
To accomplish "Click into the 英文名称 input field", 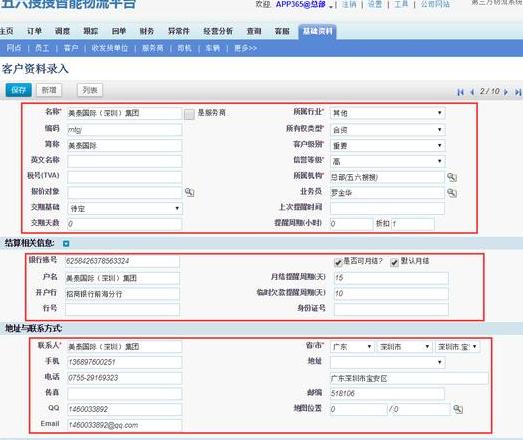I will tap(125, 161).
